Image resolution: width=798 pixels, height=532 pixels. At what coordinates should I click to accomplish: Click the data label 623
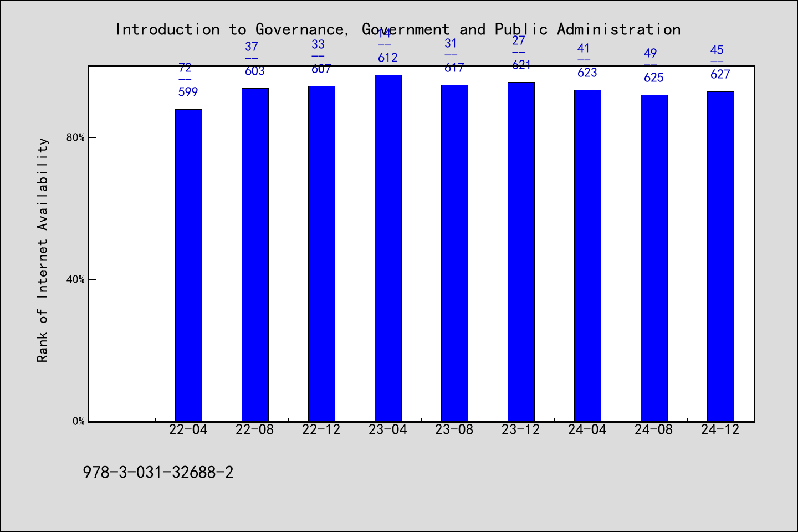tap(587, 73)
